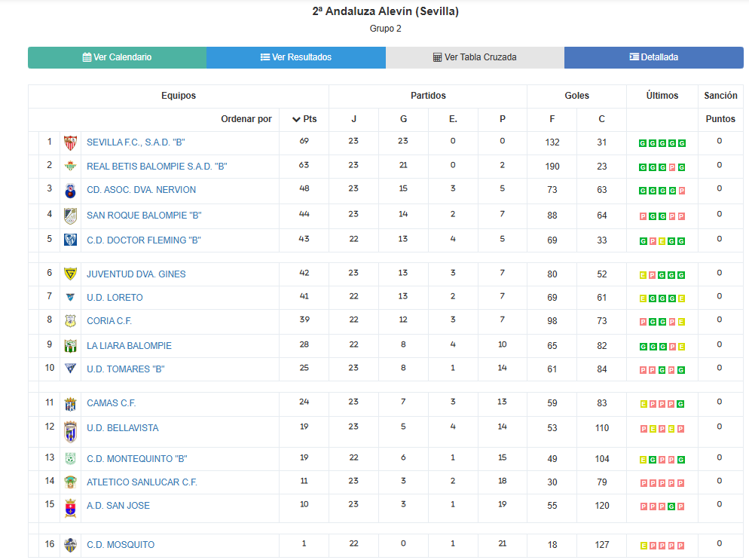Click the Coria C.F. crest icon
The height and width of the screenshot is (560, 749).
70,321
